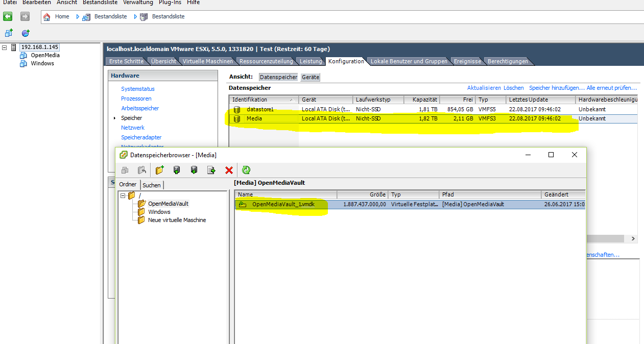Click the VM icon next to Windows
644x344 pixels.
click(23, 64)
